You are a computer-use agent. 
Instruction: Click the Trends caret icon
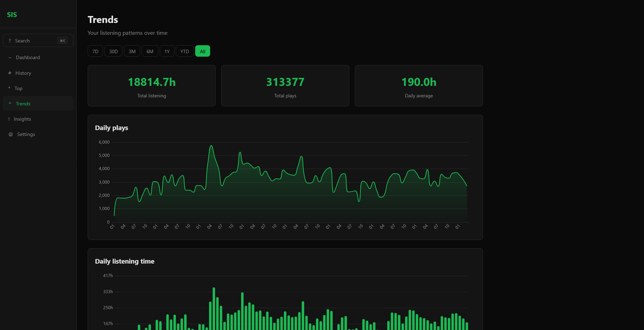10,104
